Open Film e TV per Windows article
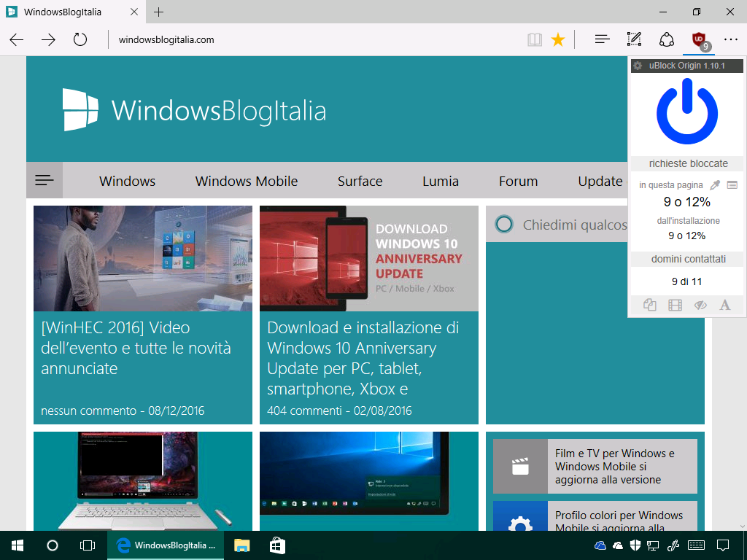This screenshot has width=747, height=560. click(595, 466)
